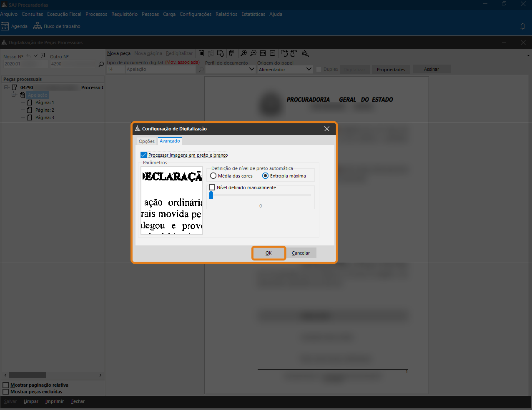This screenshot has height=410, width=532.
Task: Switch to the Opções tab
Action: point(147,141)
